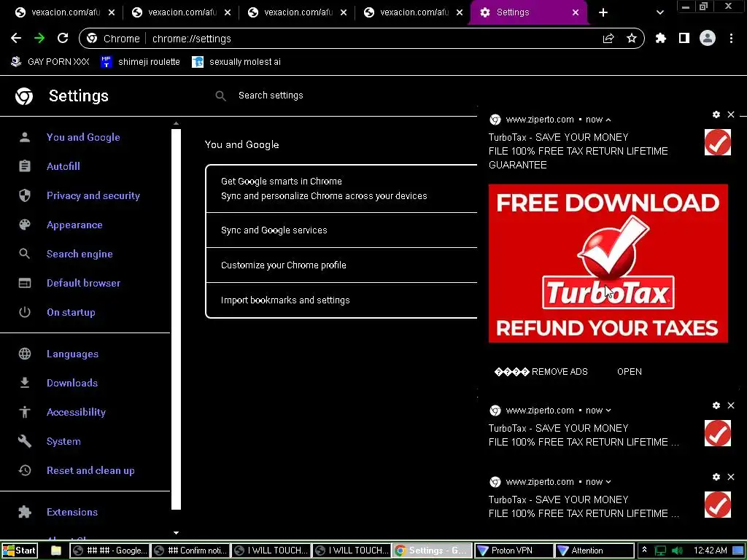
Task: Click the palette icon for Appearance
Action: (x=25, y=225)
